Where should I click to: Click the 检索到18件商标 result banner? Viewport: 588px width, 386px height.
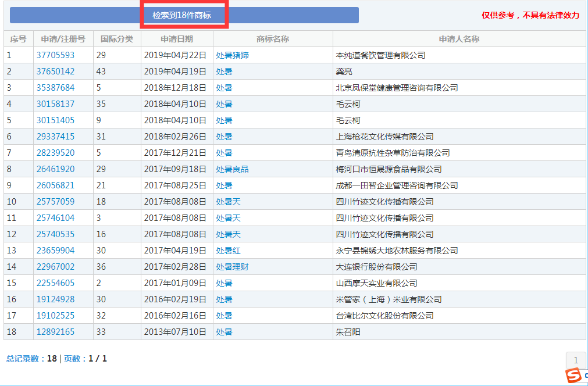click(184, 16)
